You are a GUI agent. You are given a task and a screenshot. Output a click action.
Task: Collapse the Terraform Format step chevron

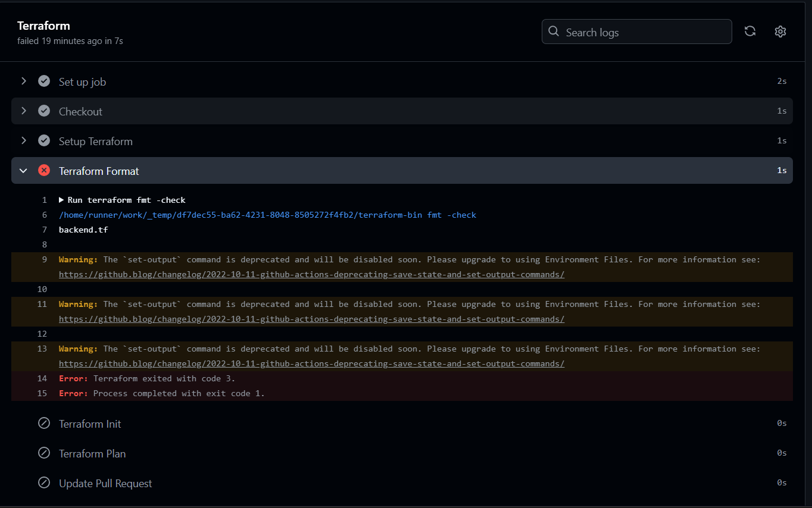[24, 171]
